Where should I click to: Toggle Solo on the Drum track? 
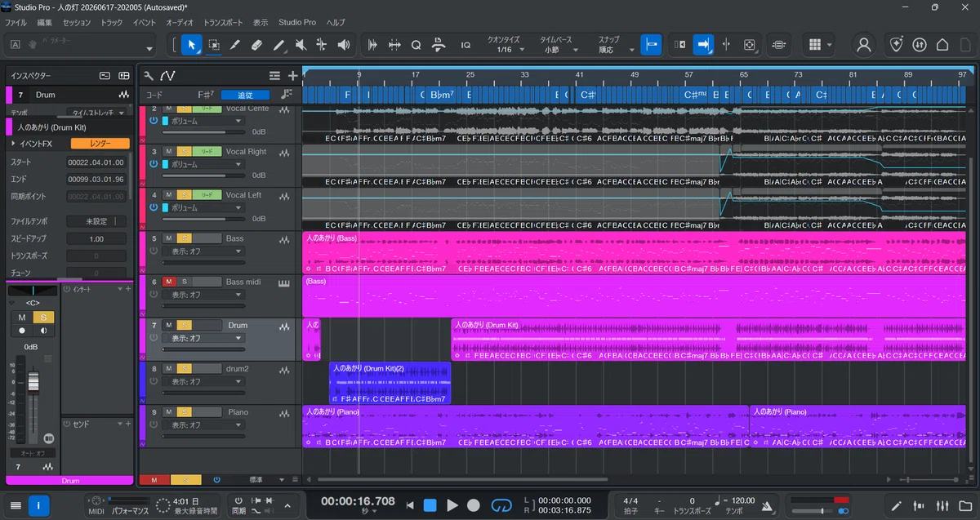pyautogui.click(x=184, y=325)
